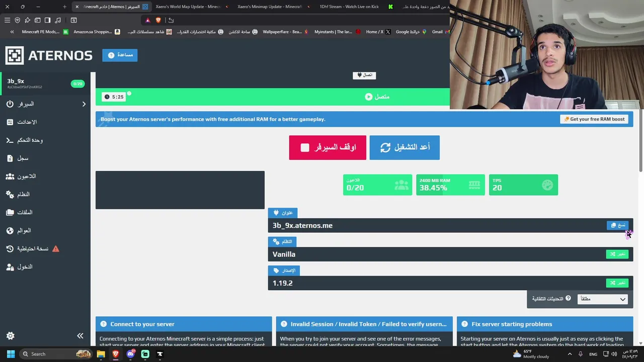
Task: Click help icon beside التحديثات التلقائية
Action: 568,299
